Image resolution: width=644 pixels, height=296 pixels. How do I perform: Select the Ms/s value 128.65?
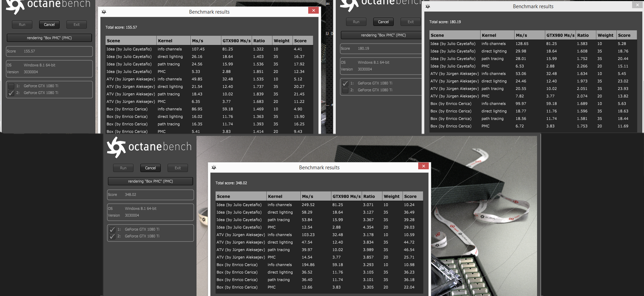(x=522, y=44)
